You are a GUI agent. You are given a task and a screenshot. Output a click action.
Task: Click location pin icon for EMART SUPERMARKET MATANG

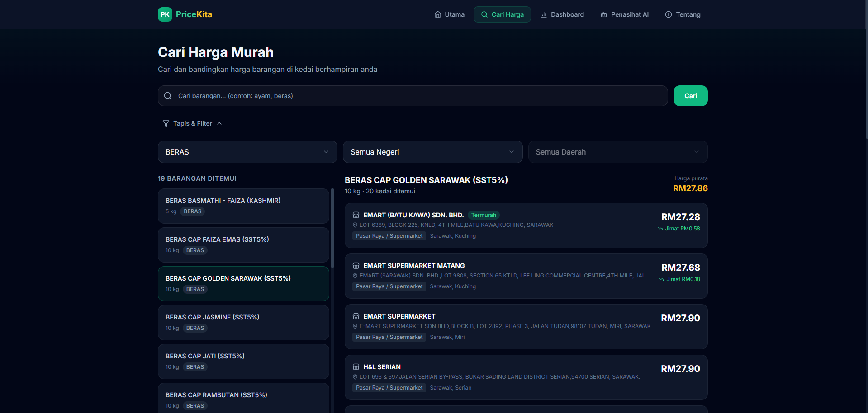(x=355, y=276)
